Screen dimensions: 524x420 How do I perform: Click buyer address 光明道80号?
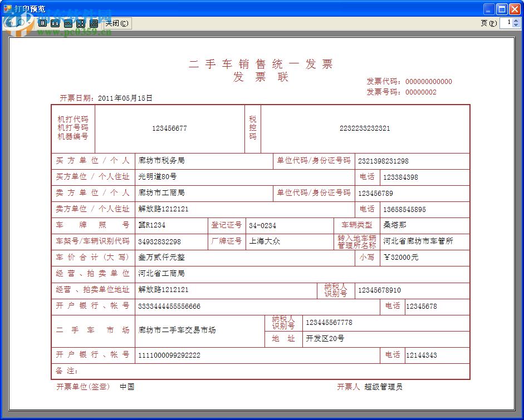(x=158, y=176)
